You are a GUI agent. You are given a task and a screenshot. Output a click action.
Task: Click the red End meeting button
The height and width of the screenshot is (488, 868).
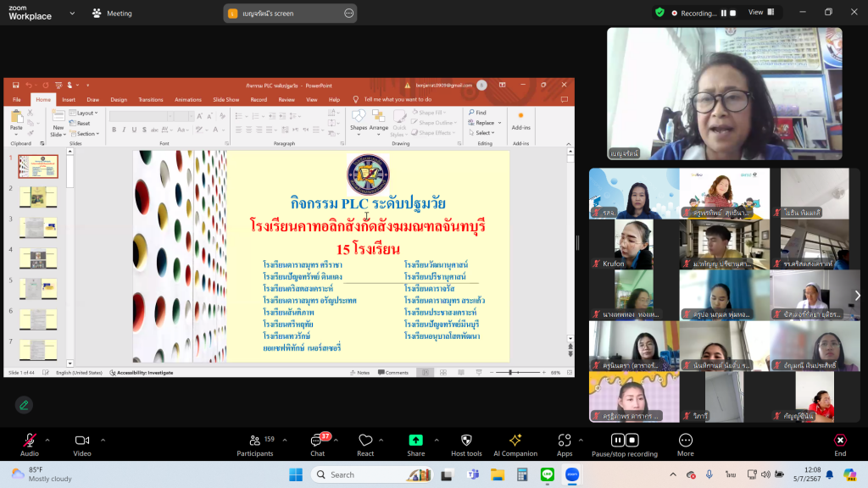point(839,441)
